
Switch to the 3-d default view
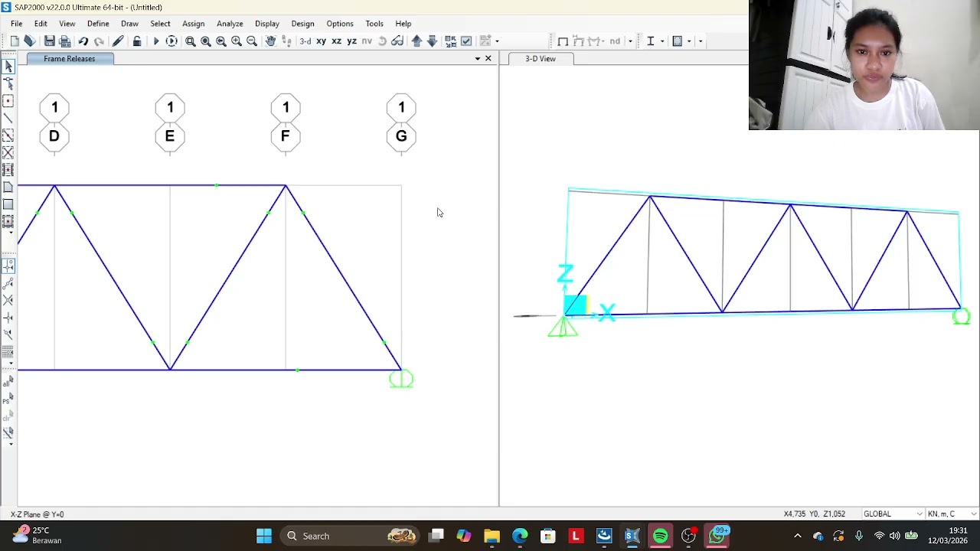coord(305,41)
